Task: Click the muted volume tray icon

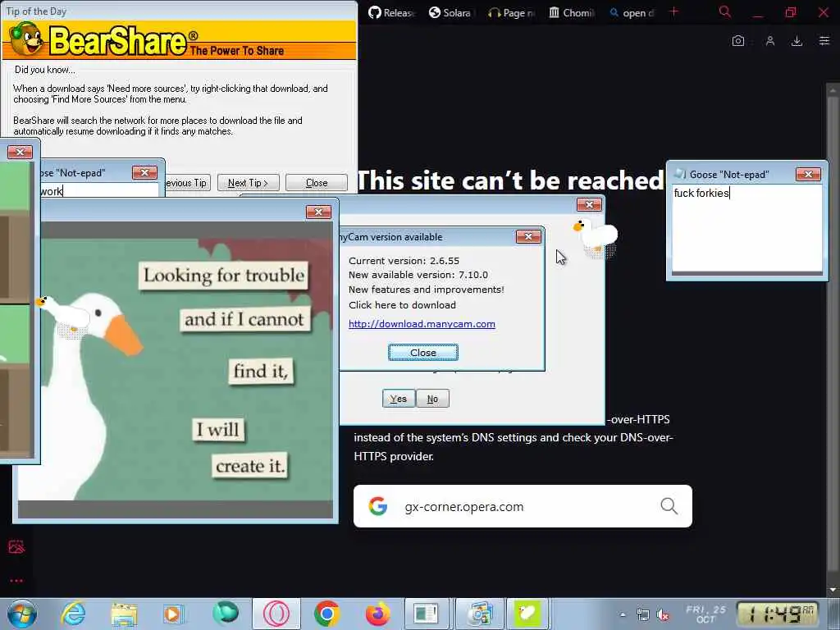Action: tap(663, 615)
